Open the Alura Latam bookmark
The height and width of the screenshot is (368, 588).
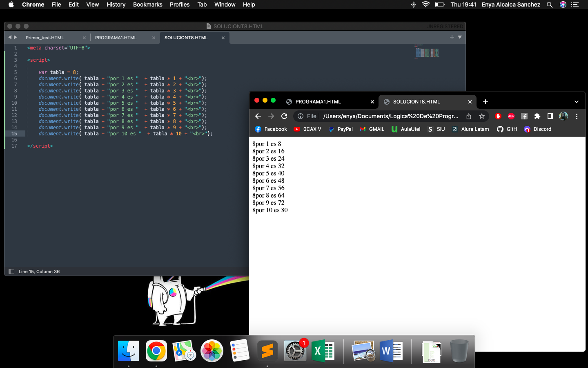[x=470, y=129]
